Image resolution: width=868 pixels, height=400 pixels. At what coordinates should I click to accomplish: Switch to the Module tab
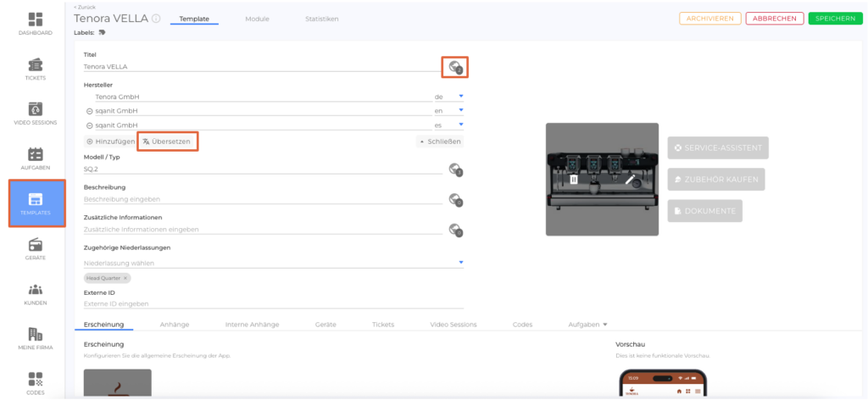coord(257,19)
